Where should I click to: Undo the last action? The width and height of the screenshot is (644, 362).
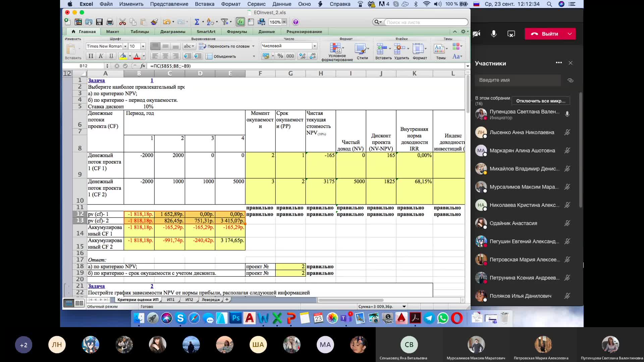(167, 22)
